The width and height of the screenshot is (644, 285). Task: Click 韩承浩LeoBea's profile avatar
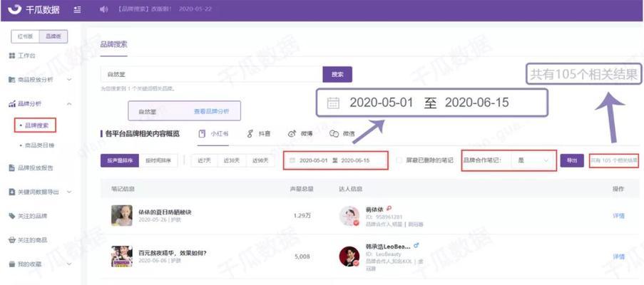point(349,256)
